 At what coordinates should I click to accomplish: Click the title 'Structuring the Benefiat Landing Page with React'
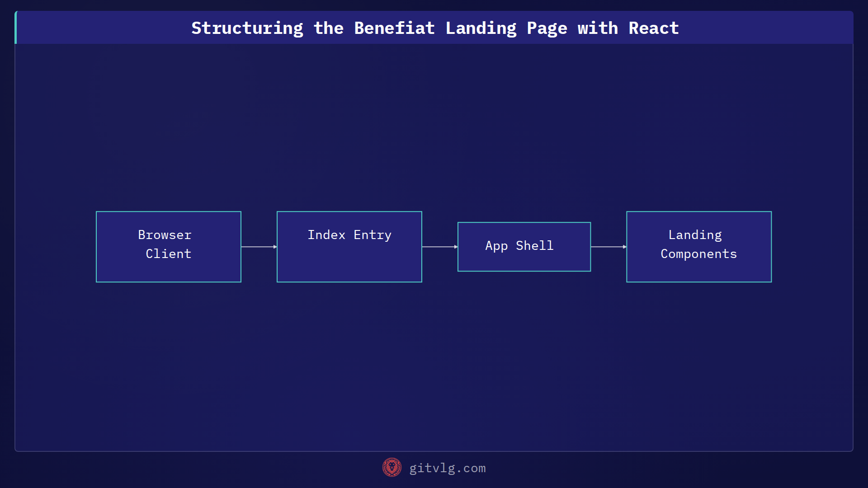(435, 28)
